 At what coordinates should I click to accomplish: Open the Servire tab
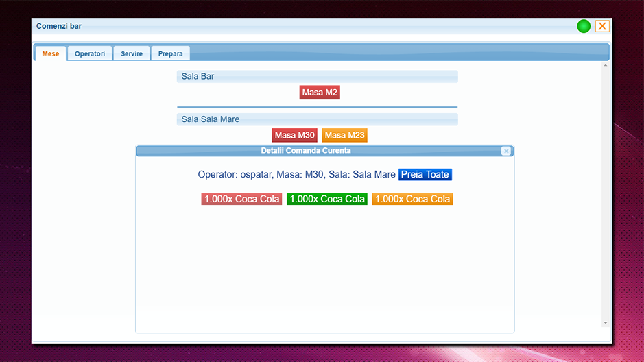point(132,53)
